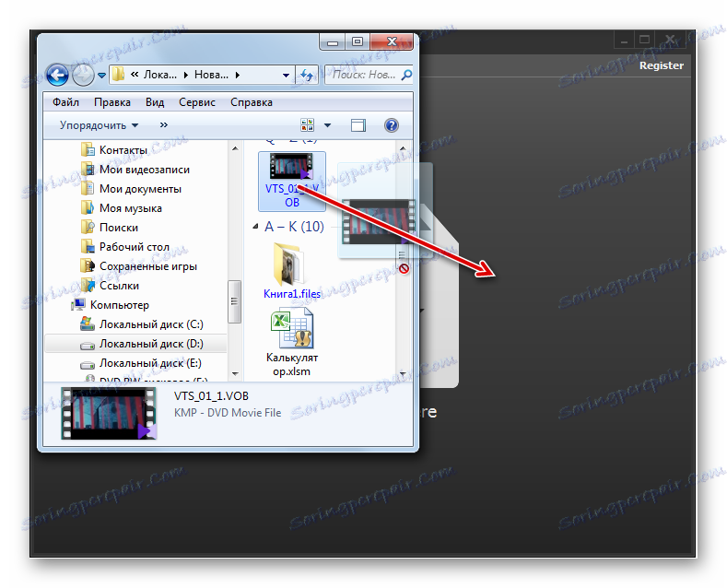This screenshot has height=588, width=727.
Task: Click the Windows drive icon for disk C:
Action: pyautogui.click(x=88, y=323)
